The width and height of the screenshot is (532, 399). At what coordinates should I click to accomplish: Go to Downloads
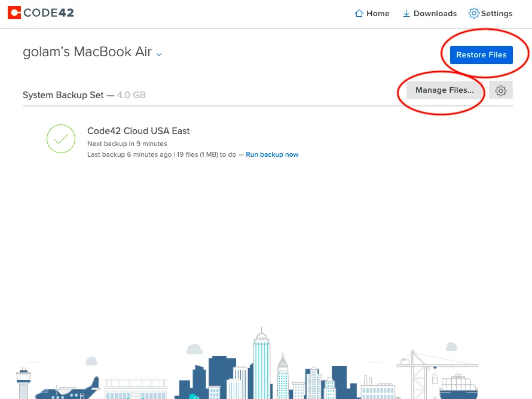(430, 14)
